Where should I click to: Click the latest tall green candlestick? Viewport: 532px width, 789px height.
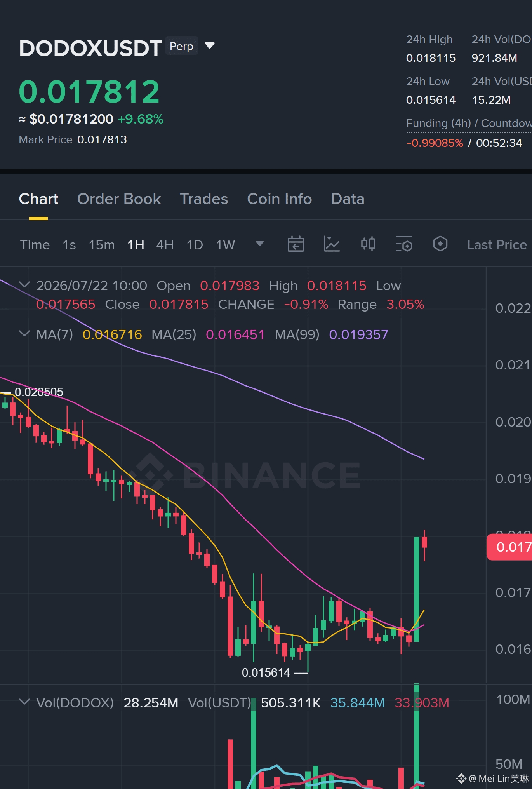click(x=417, y=589)
